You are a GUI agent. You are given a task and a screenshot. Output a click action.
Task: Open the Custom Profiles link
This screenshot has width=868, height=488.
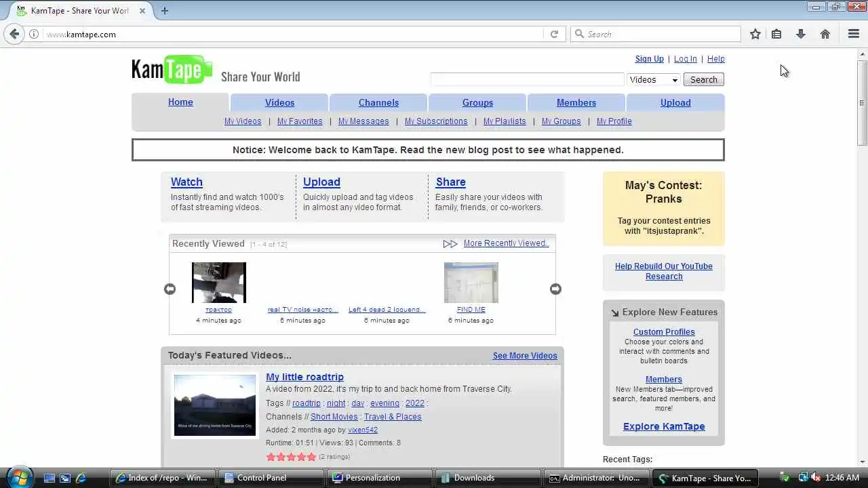664,332
